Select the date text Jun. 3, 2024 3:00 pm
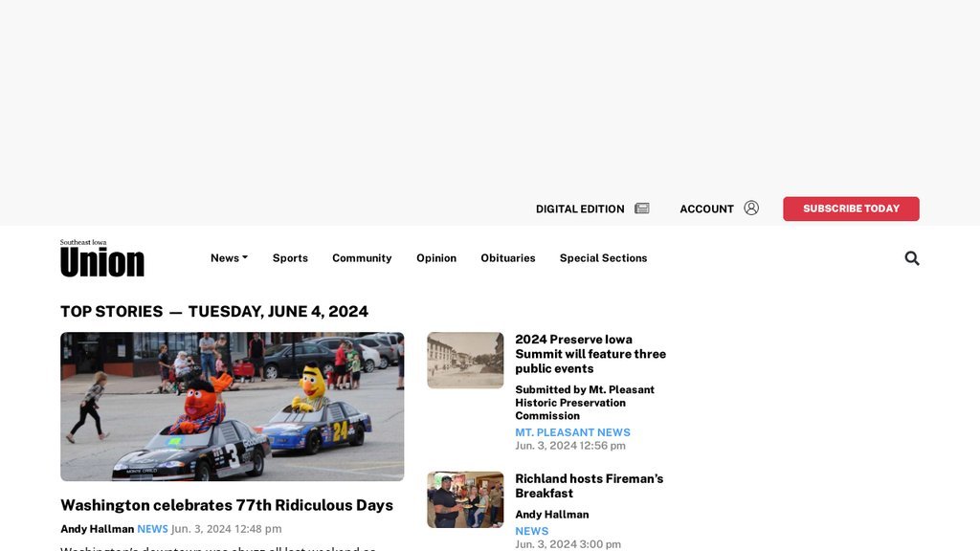 [568, 544]
